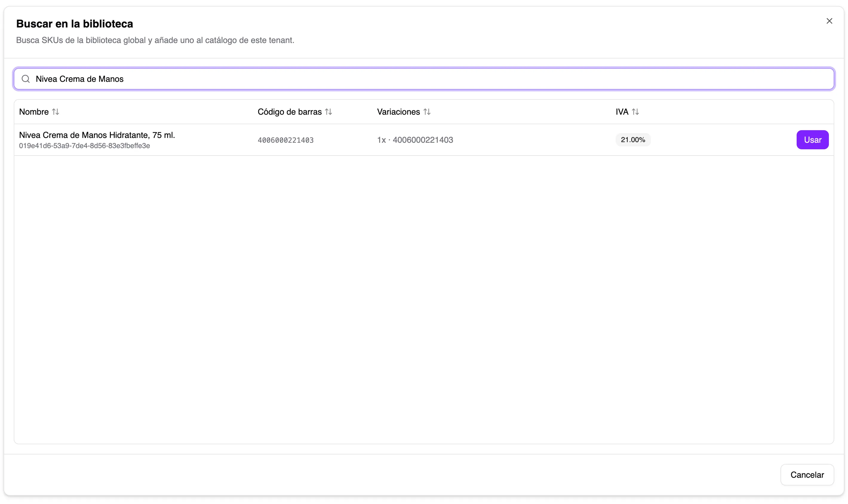Click the IVA column header label

click(622, 112)
